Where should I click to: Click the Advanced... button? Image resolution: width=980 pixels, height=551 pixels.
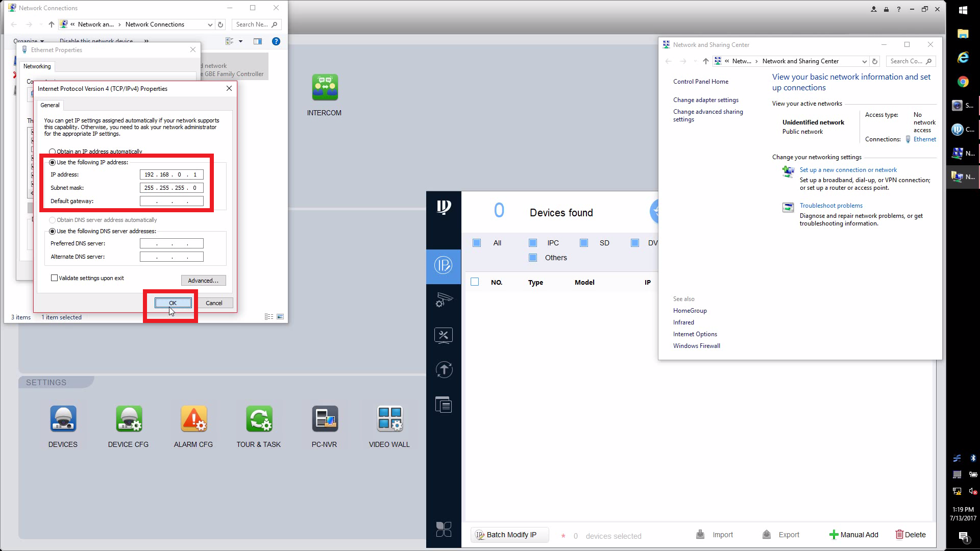[203, 281]
